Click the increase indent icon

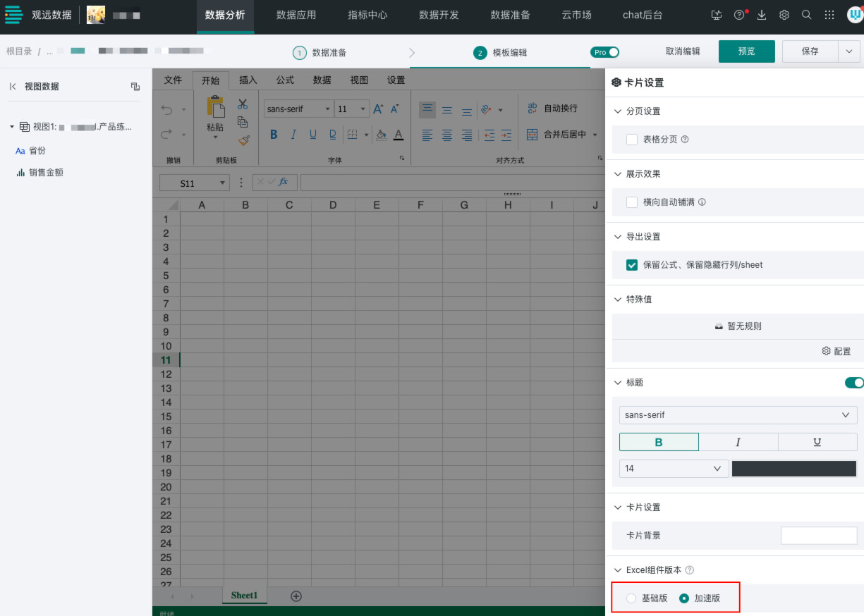pyautogui.click(x=506, y=135)
